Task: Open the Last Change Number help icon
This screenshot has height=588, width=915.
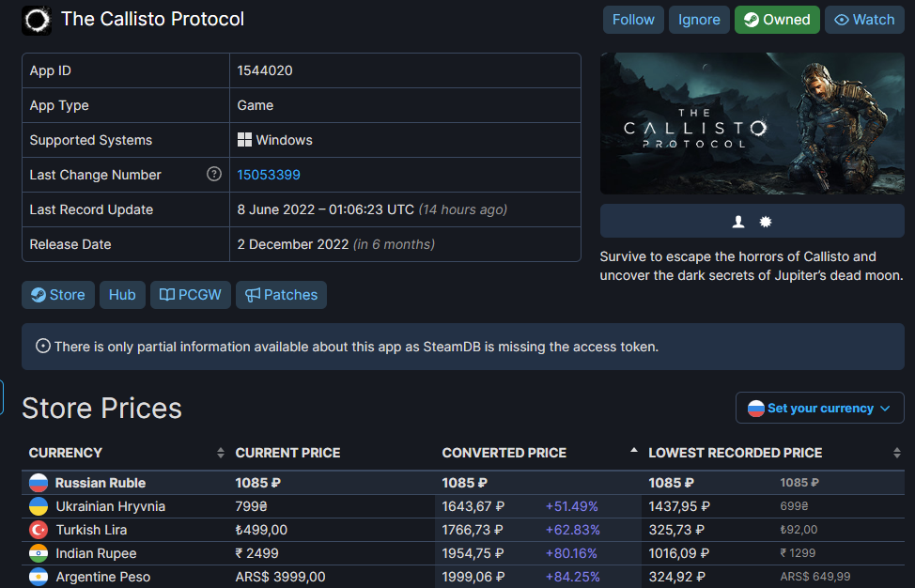Action: click(214, 174)
